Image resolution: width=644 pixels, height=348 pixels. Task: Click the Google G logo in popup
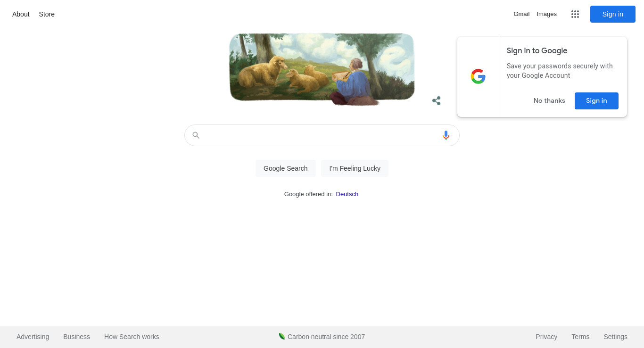[x=478, y=76]
